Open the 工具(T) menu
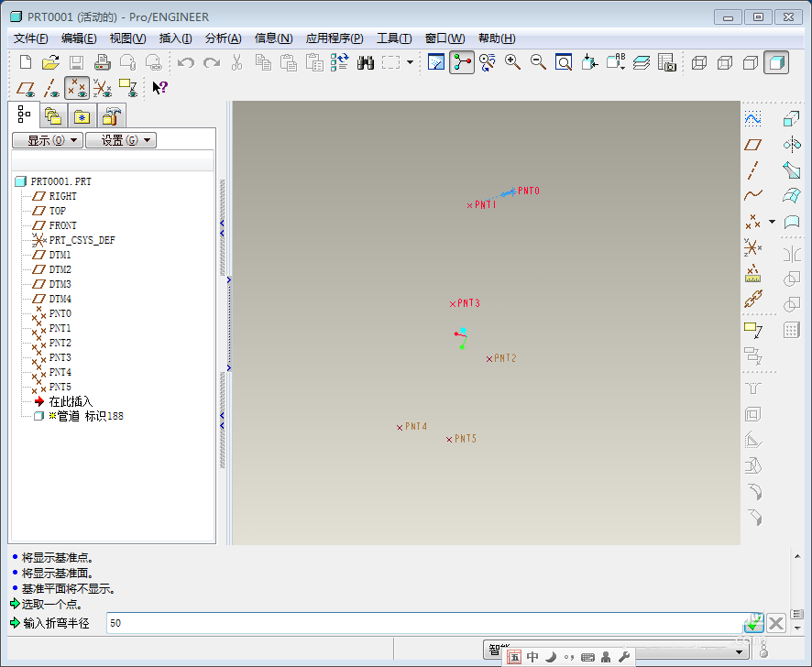The height and width of the screenshot is (667, 812). (394, 38)
